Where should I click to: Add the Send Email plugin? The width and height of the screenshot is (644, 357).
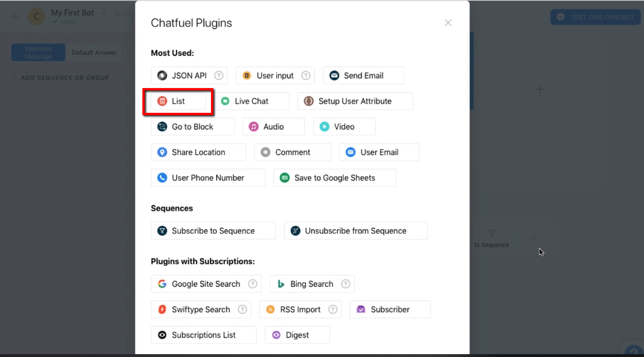(363, 75)
